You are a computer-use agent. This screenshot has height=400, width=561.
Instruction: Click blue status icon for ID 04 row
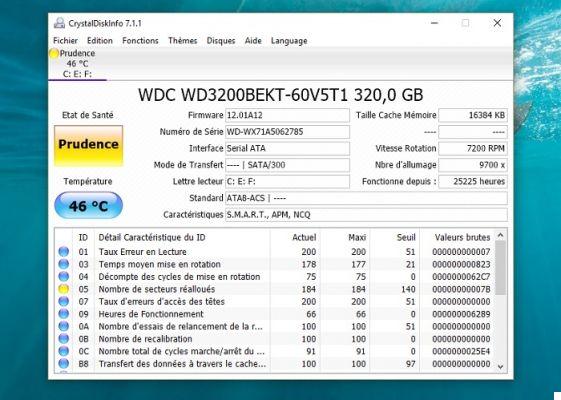click(x=64, y=277)
